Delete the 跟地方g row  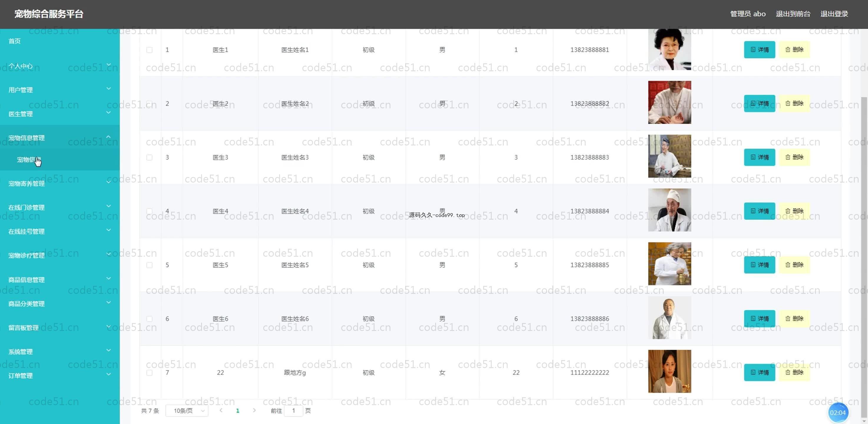(794, 372)
